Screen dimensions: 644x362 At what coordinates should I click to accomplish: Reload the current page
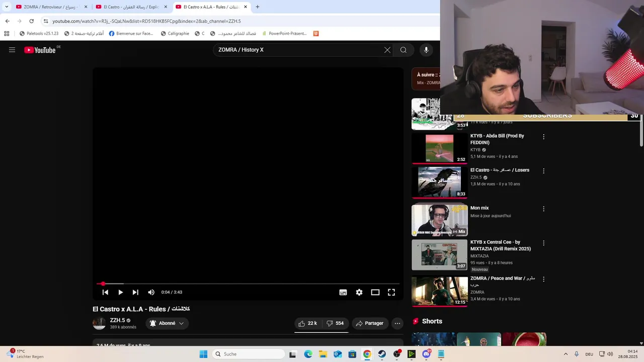click(x=31, y=21)
